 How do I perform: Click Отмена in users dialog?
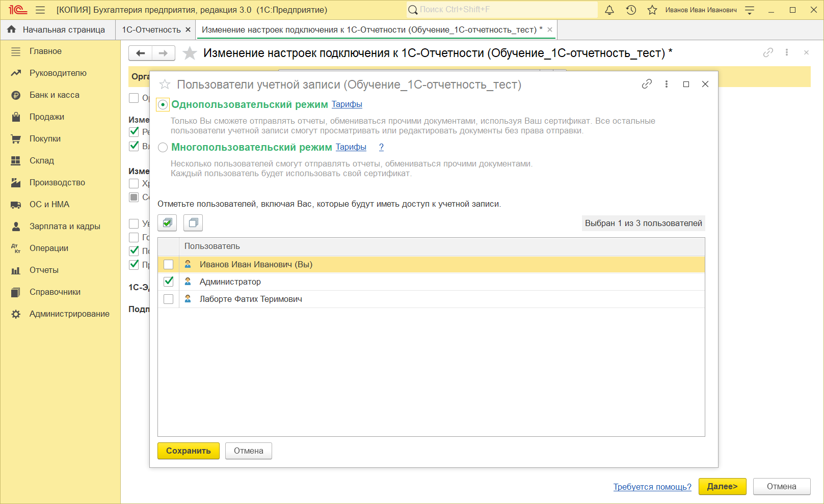(249, 451)
